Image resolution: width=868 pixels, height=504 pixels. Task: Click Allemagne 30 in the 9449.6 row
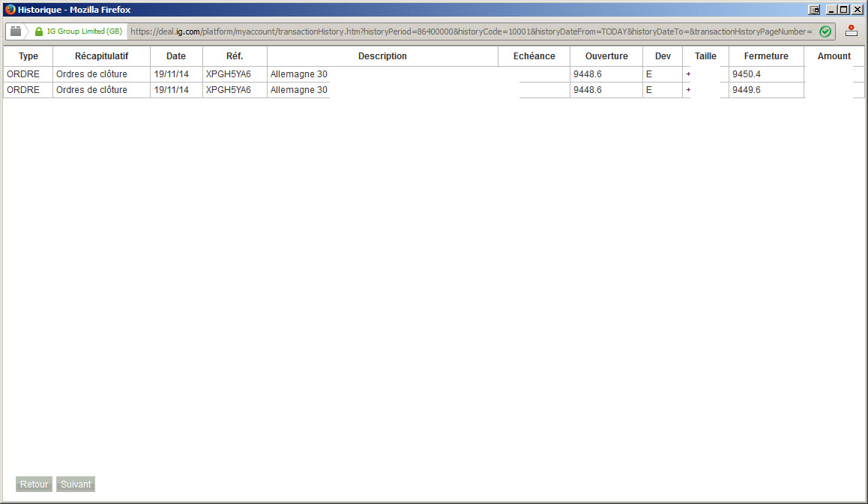click(299, 90)
